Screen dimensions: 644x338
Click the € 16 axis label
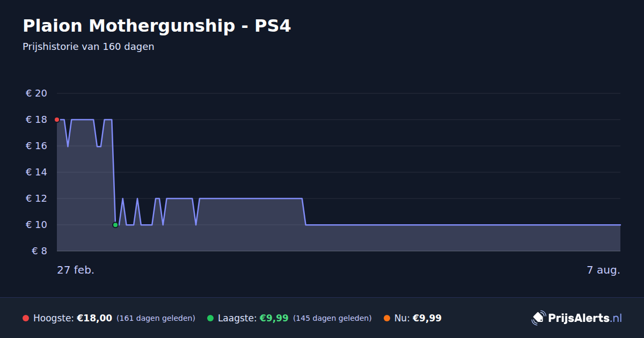tap(36, 146)
